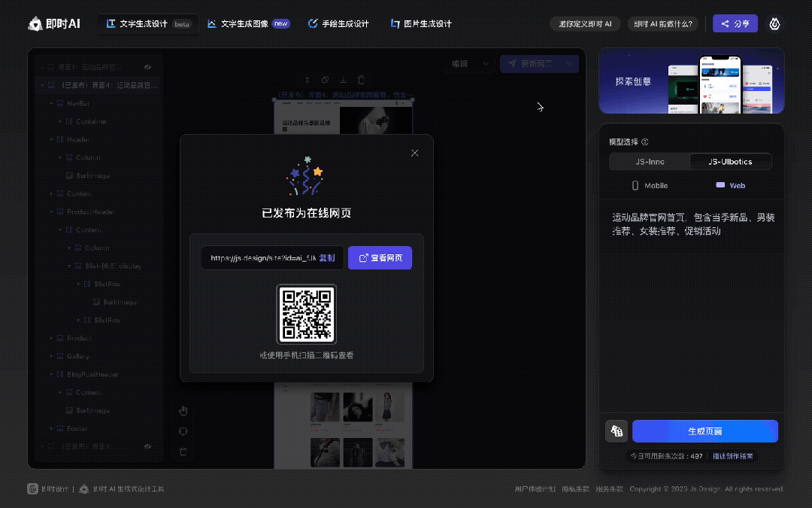Switch to the 手绘生成设计 tab
Screen dimensions: 812x508
point(338,24)
